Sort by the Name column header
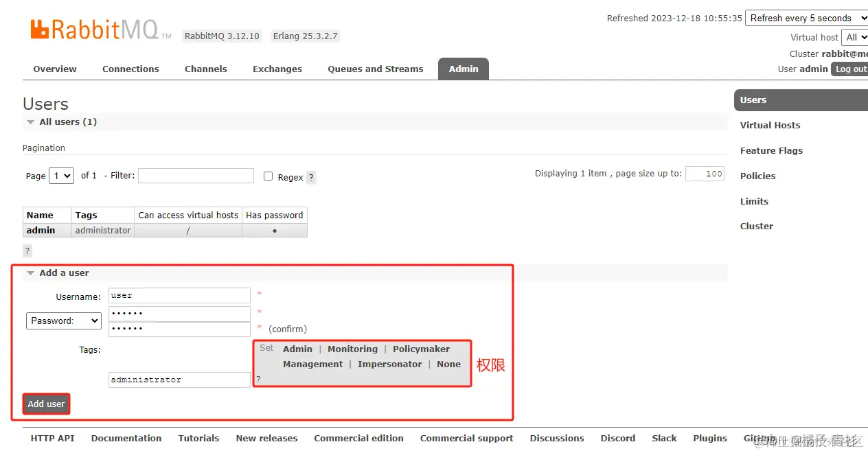868x453 pixels. (40, 215)
